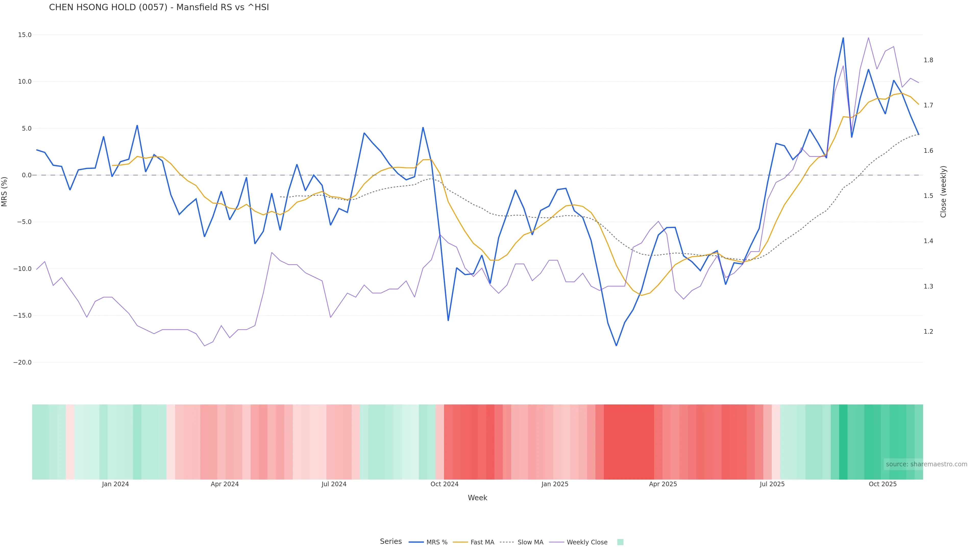The height and width of the screenshot is (551, 980).
Task: Click the blue MRS % legend line icon
Action: pyautogui.click(x=416, y=542)
